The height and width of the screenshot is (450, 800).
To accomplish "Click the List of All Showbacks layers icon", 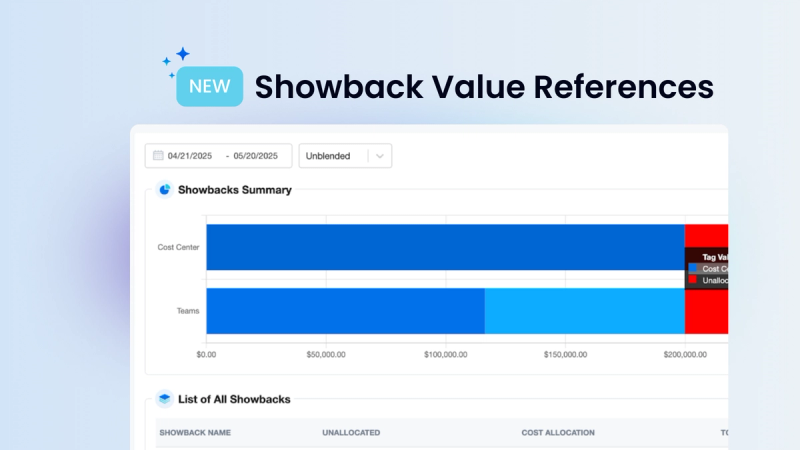I will 164,398.
